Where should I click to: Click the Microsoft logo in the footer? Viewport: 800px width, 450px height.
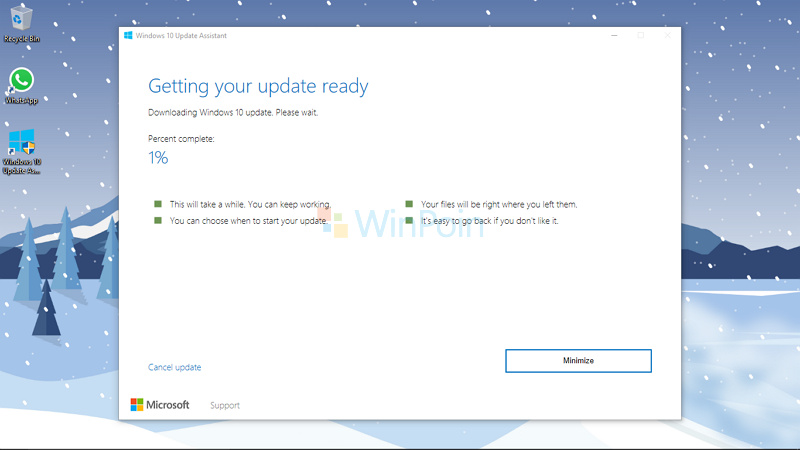pos(160,405)
